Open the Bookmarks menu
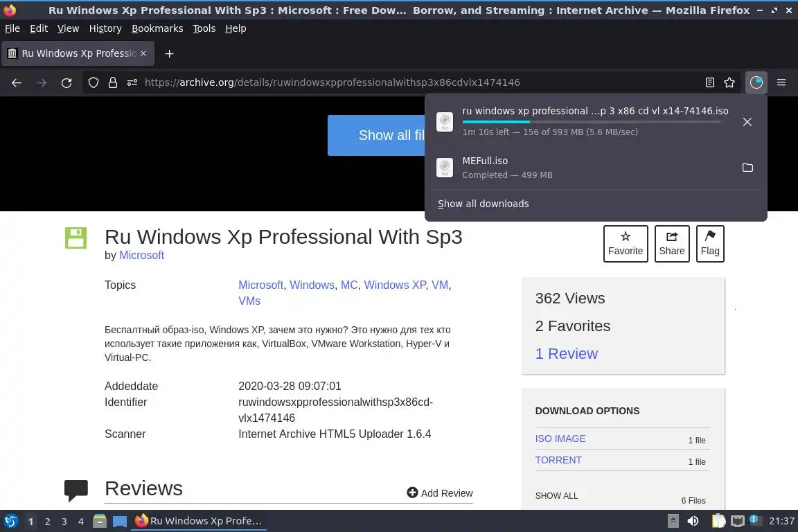798x532 pixels. pos(157,28)
